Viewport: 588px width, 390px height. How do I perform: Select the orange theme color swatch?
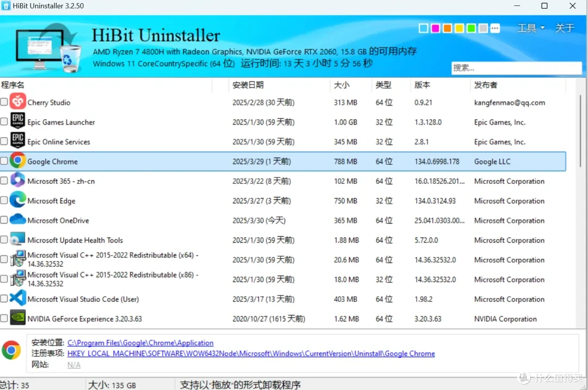448,28
